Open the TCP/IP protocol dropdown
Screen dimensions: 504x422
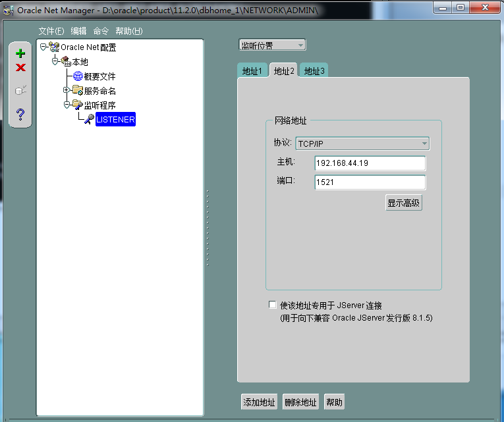point(362,144)
